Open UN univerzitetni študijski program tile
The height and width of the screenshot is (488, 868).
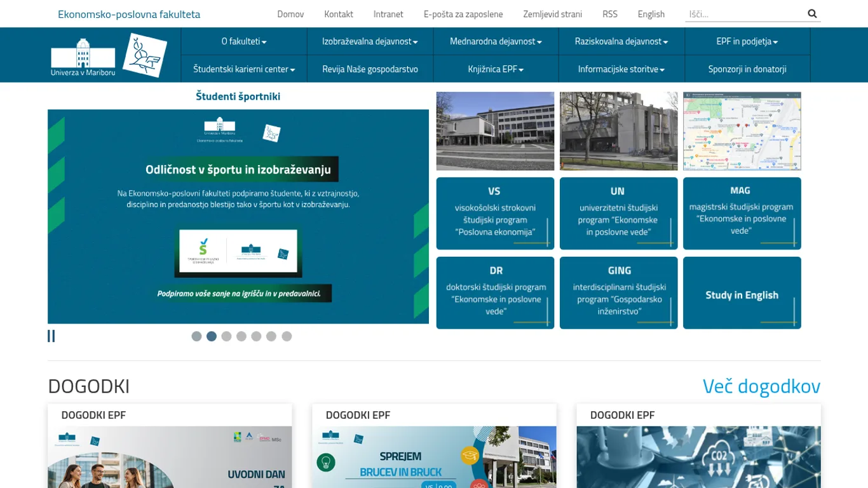619,213
